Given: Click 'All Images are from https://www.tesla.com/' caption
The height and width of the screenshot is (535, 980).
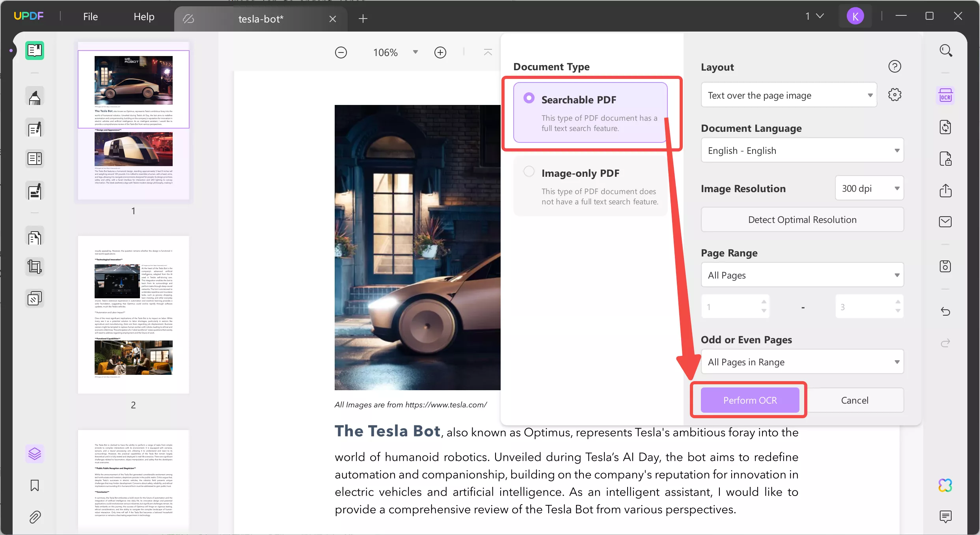Looking at the screenshot, I should point(411,404).
